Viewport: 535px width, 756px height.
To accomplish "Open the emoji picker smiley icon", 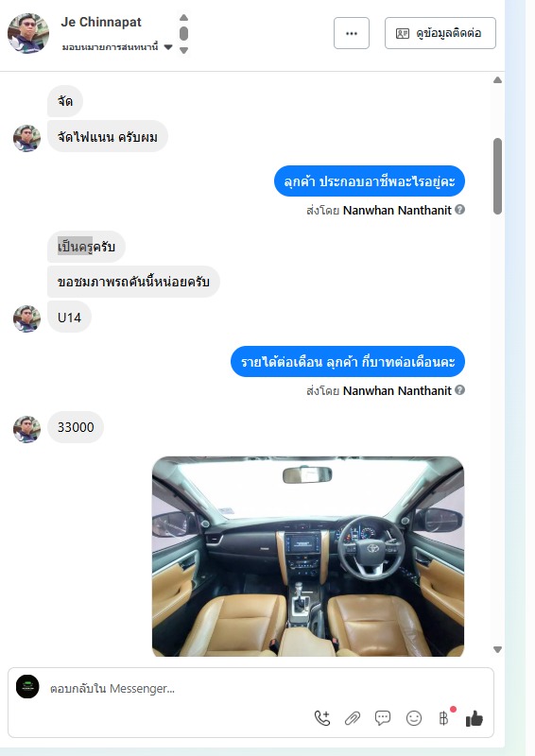I will [414, 718].
